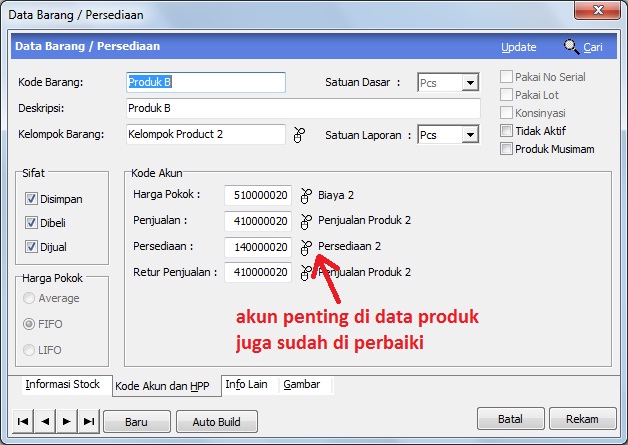Image resolution: width=628 pixels, height=445 pixels.
Task: Tick the Produk Musimam checkbox
Action: point(507,149)
